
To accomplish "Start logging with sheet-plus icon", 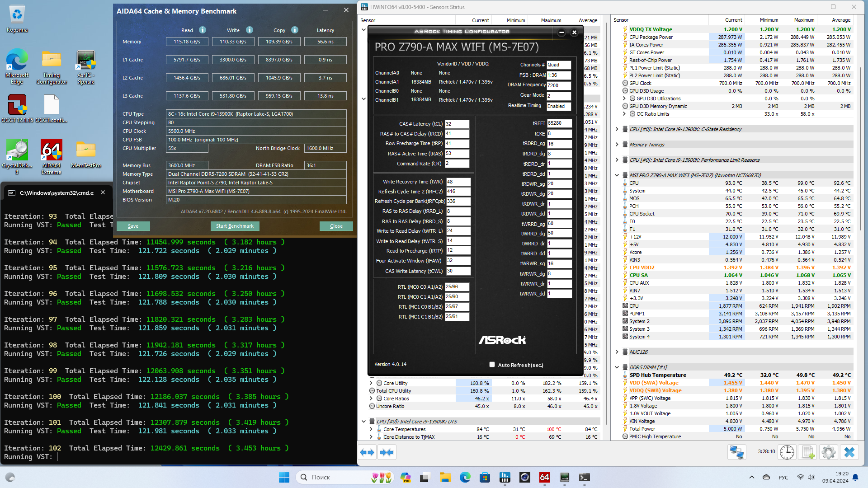I will tap(808, 452).
